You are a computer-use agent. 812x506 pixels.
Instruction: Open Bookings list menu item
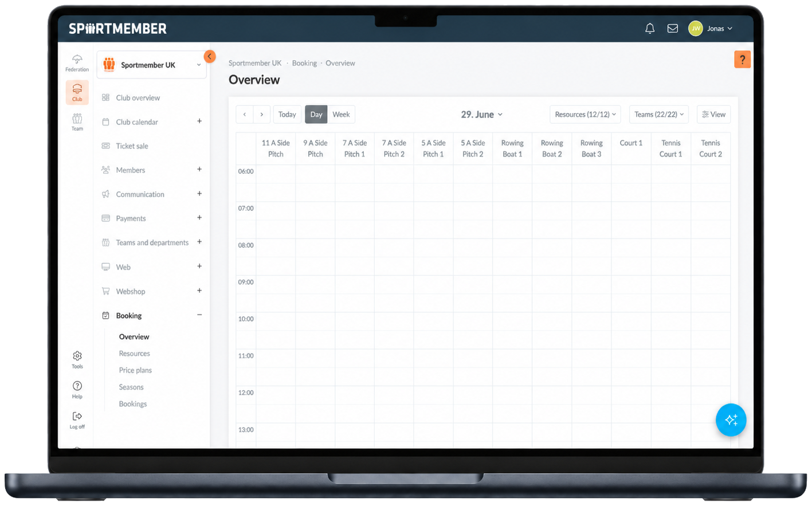pos(133,404)
